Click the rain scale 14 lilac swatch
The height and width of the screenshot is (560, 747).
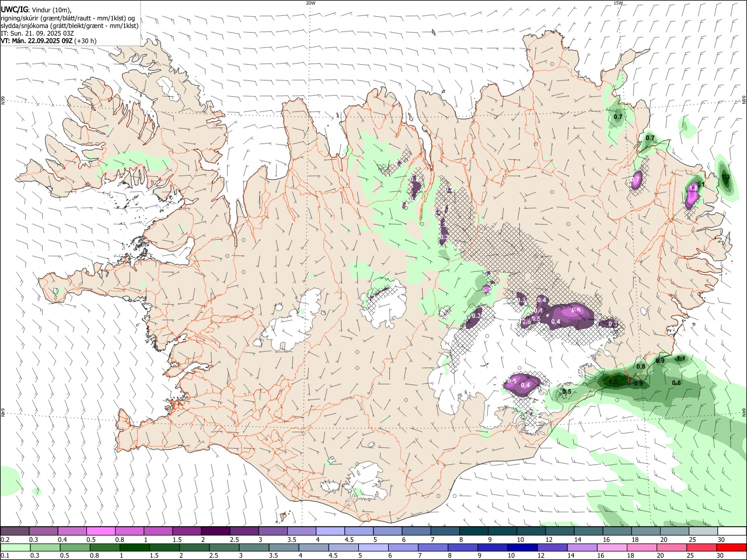click(x=581, y=548)
